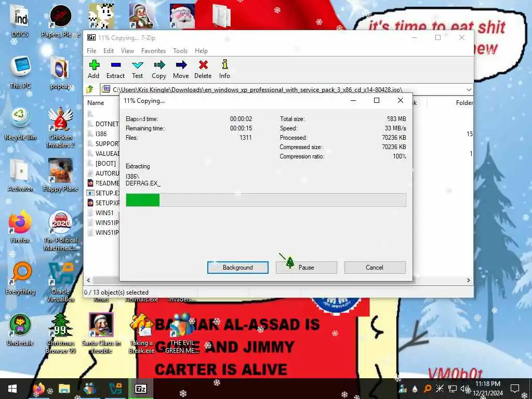Select THE EVIL GREEN ME... shortcut

click(182, 333)
